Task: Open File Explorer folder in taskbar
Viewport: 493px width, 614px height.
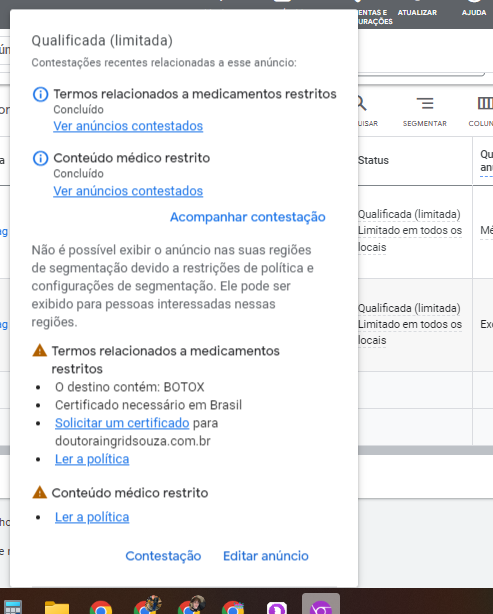Action: click(57, 607)
